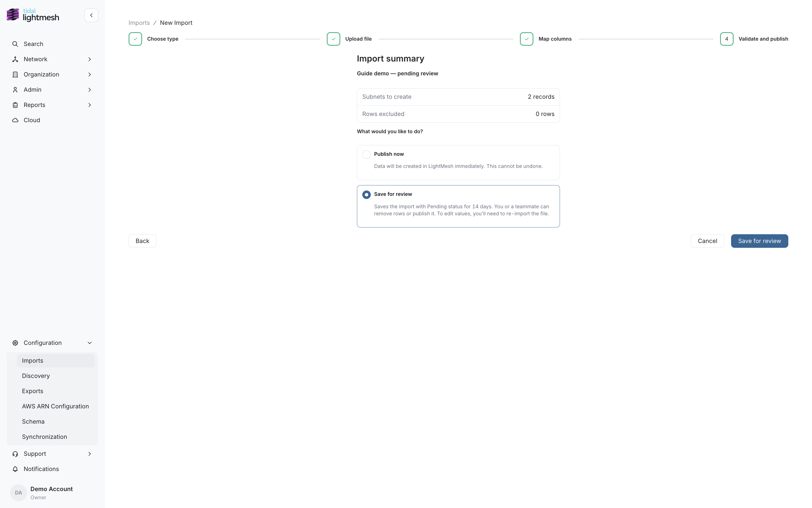
Task: Click the Upload file step checkmark
Action: [334, 39]
